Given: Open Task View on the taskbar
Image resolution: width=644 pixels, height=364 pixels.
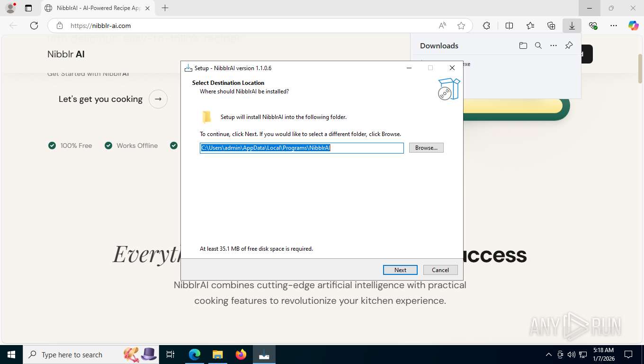Looking at the screenshot, I should (170, 355).
